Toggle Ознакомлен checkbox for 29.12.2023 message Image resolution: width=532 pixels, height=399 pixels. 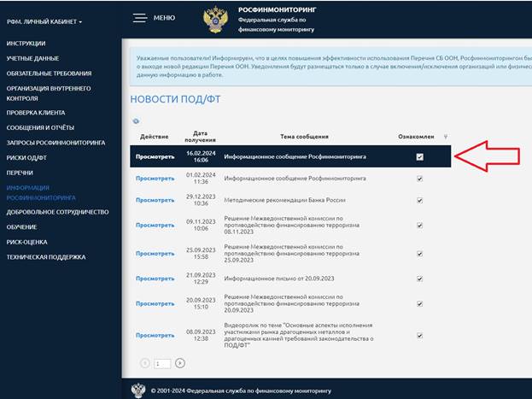coord(419,200)
